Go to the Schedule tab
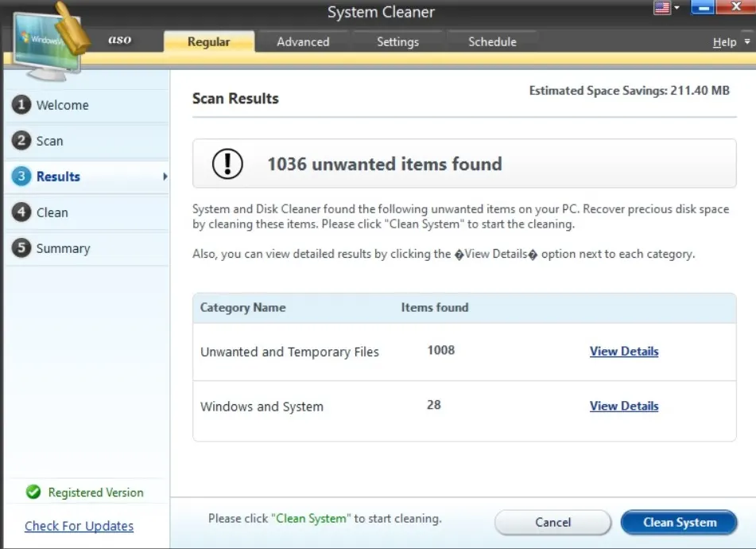 pos(492,42)
